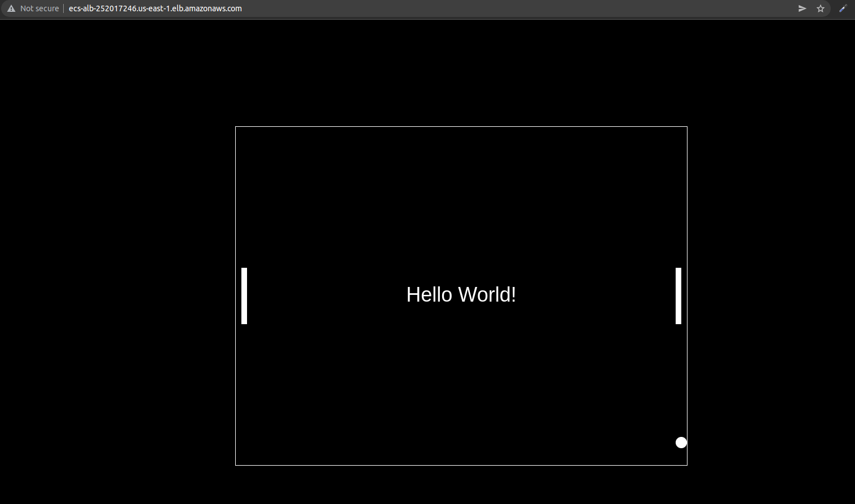The image size is (855, 504).
Task: Click the 'Hello World!' text
Action: pos(461,295)
